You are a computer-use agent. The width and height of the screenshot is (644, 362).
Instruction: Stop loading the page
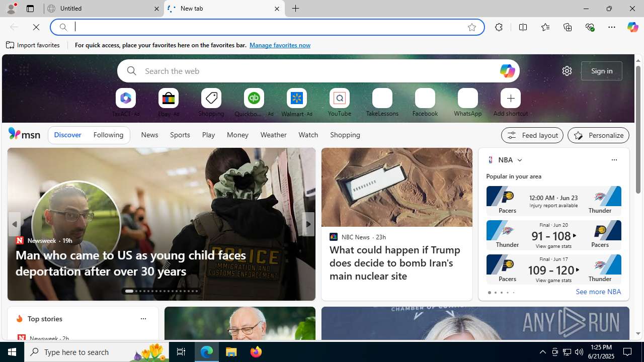click(36, 27)
